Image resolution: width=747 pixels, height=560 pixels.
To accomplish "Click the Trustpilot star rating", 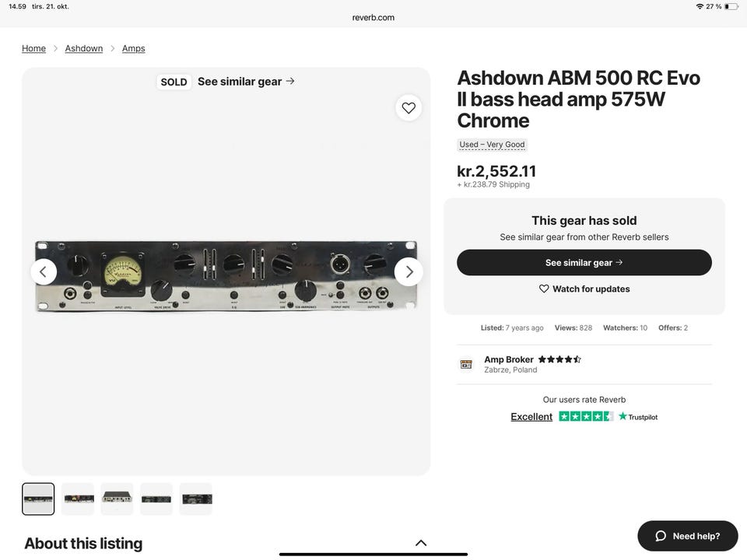I will tap(586, 417).
